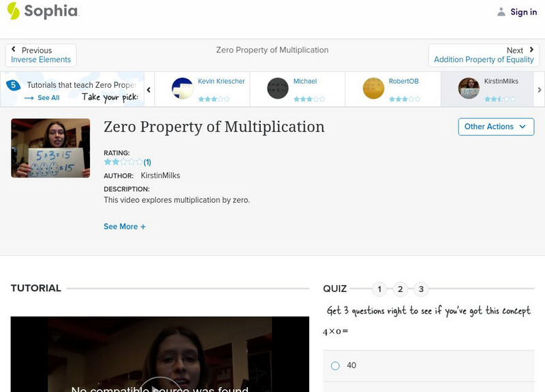Click the right carousel arrow
Image resolution: width=545 pixels, height=392 pixels.
(539, 89)
